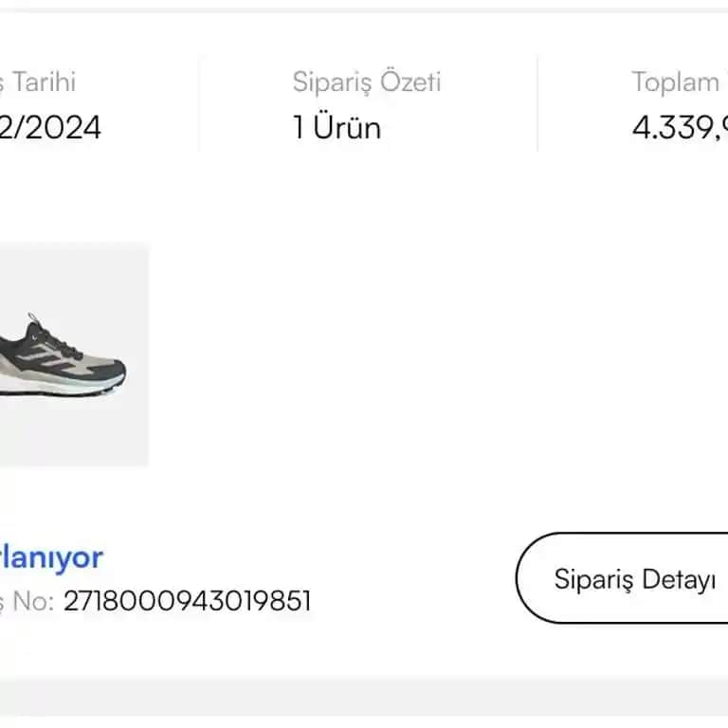
Task: Click the 'No:' label before the order number
Action: click(x=28, y=601)
